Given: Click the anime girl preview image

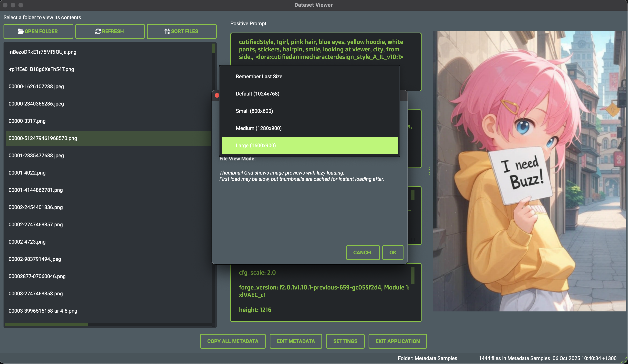Looking at the screenshot, I should tap(529, 171).
